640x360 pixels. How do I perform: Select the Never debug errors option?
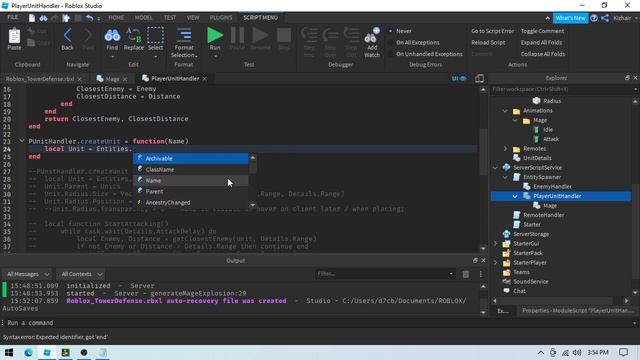(x=404, y=31)
